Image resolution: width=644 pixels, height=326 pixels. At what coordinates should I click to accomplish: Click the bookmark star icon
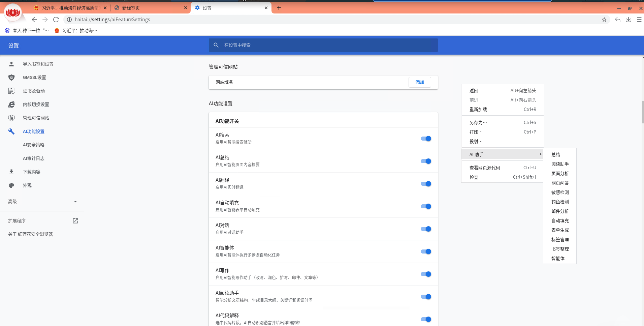click(604, 20)
